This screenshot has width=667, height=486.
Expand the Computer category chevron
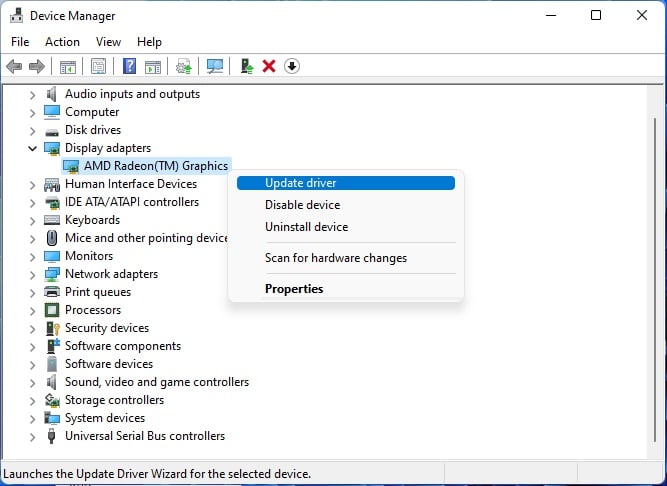coord(33,113)
